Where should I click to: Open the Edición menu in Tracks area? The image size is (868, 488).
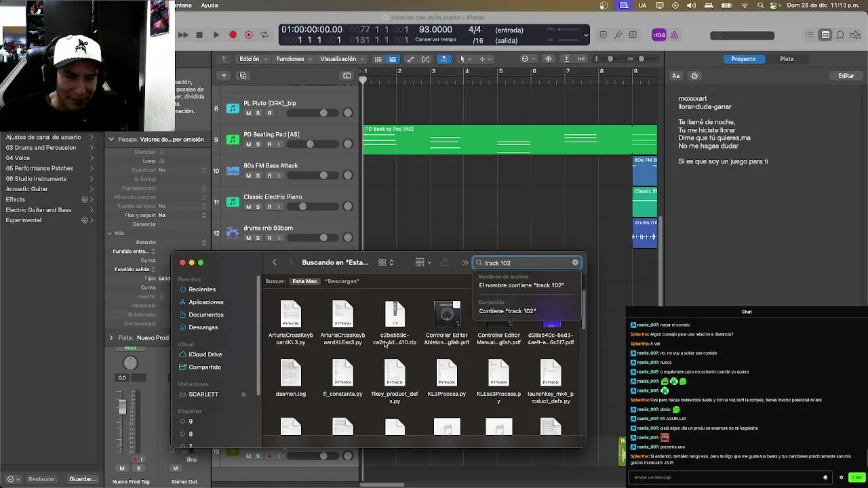tap(252, 59)
